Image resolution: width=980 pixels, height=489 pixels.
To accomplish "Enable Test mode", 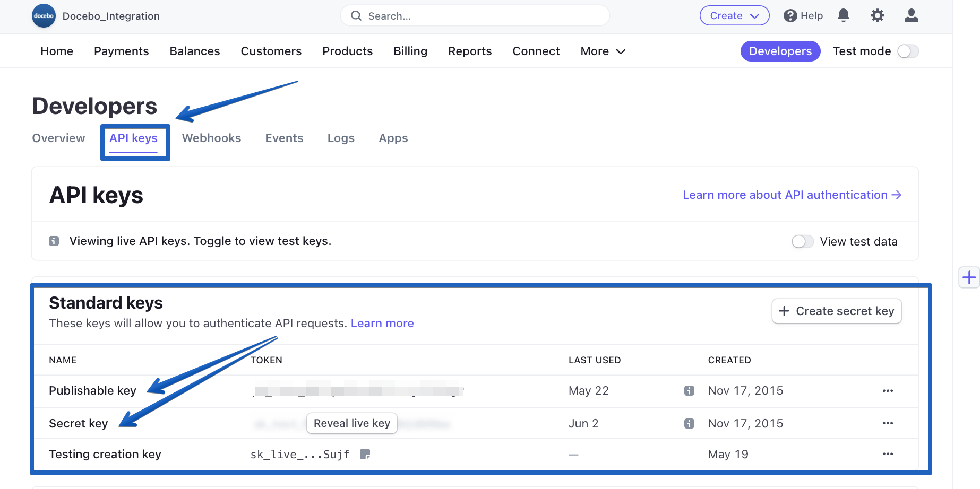I will [x=908, y=51].
